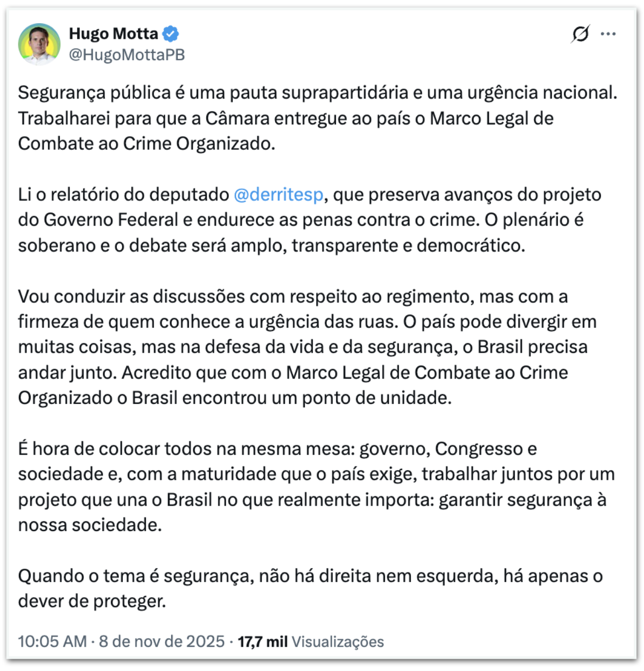Click the 10:05 AM timestamp
Viewport: 644px width, 671px height.
52,641
